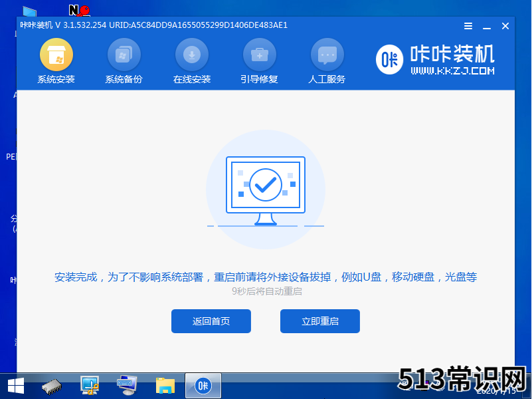Minimize the 咔咔装机 window

click(x=487, y=27)
